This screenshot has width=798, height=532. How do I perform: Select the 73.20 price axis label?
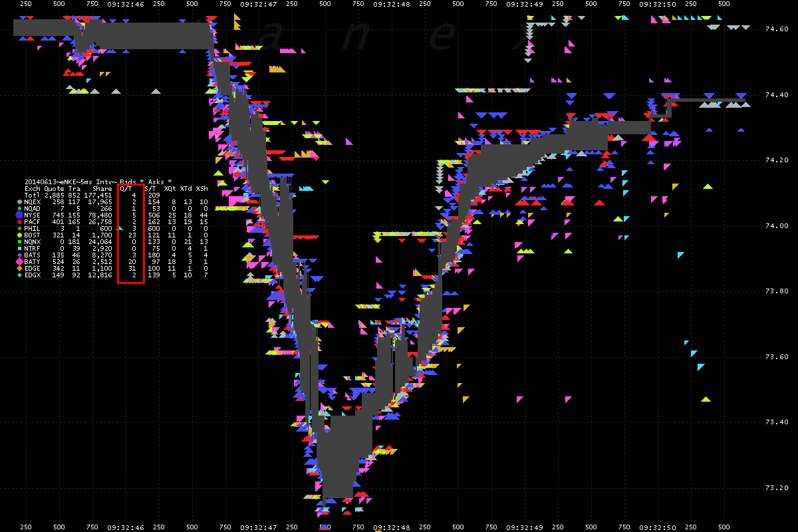(777, 488)
